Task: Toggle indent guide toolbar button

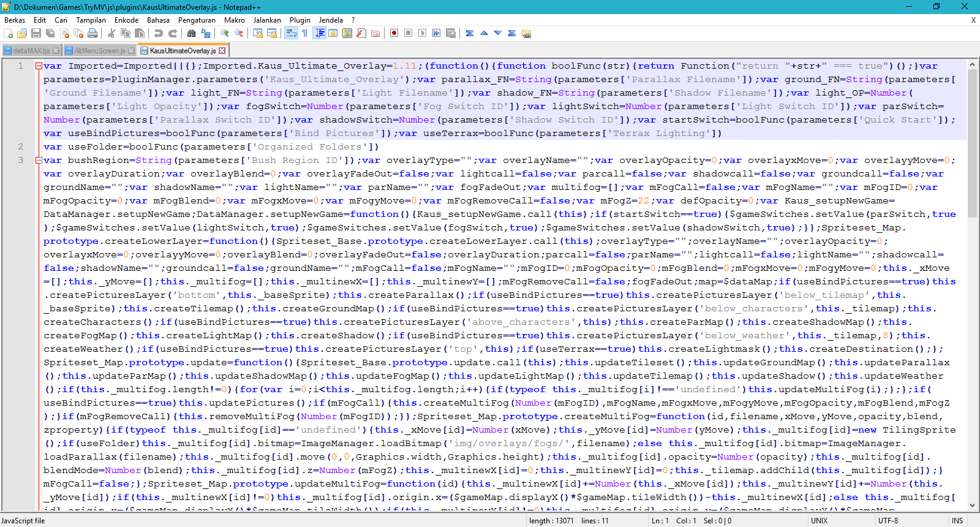Action: click(319, 33)
